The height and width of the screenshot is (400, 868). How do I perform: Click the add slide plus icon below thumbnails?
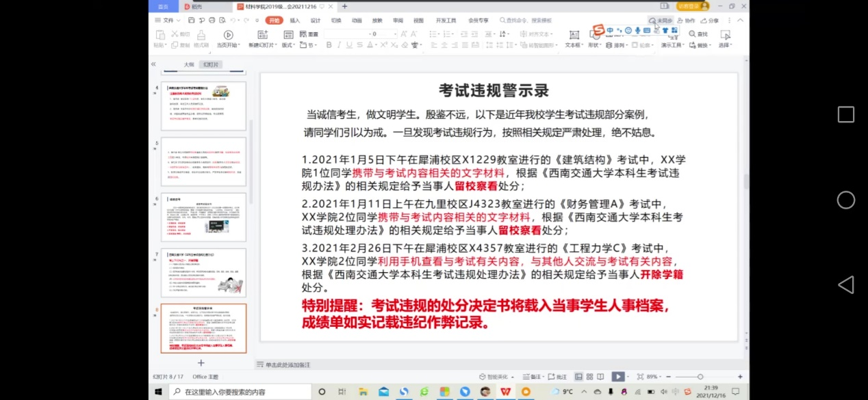201,362
